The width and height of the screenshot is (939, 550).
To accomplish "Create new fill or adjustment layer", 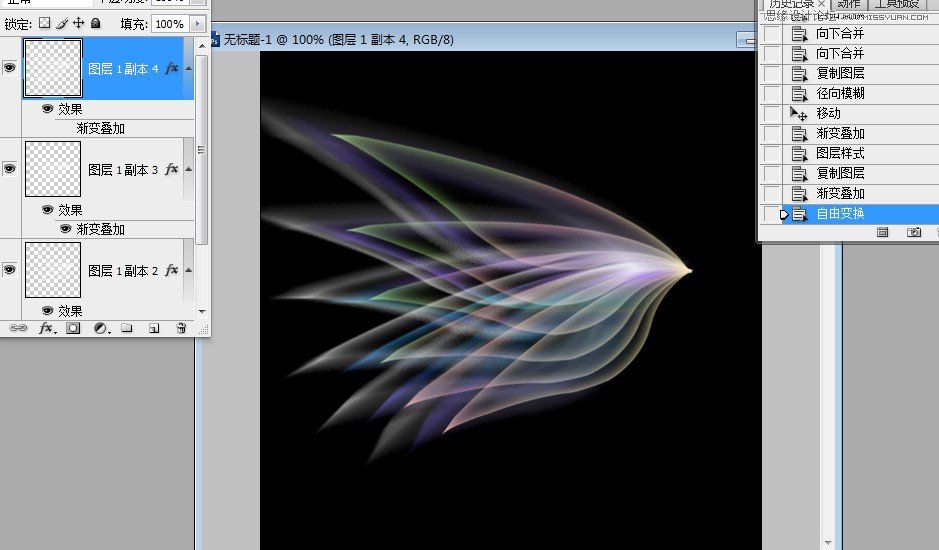I will 100,328.
